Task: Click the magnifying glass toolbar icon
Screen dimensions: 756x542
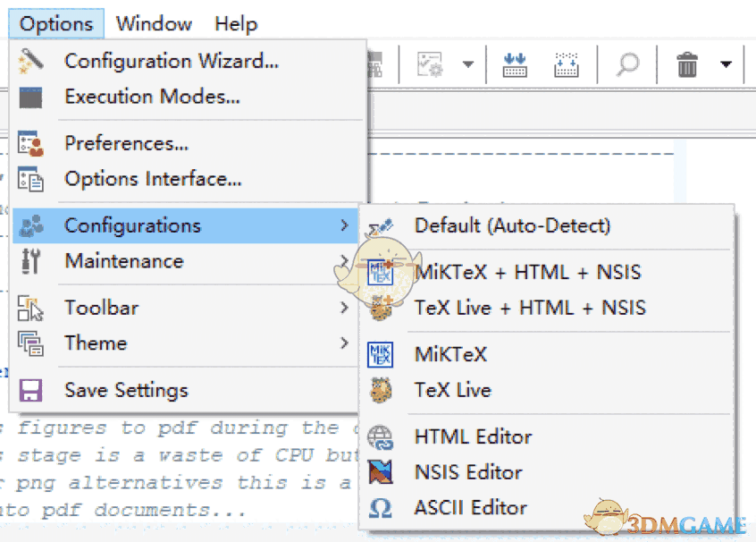Action: [x=627, y=64]
